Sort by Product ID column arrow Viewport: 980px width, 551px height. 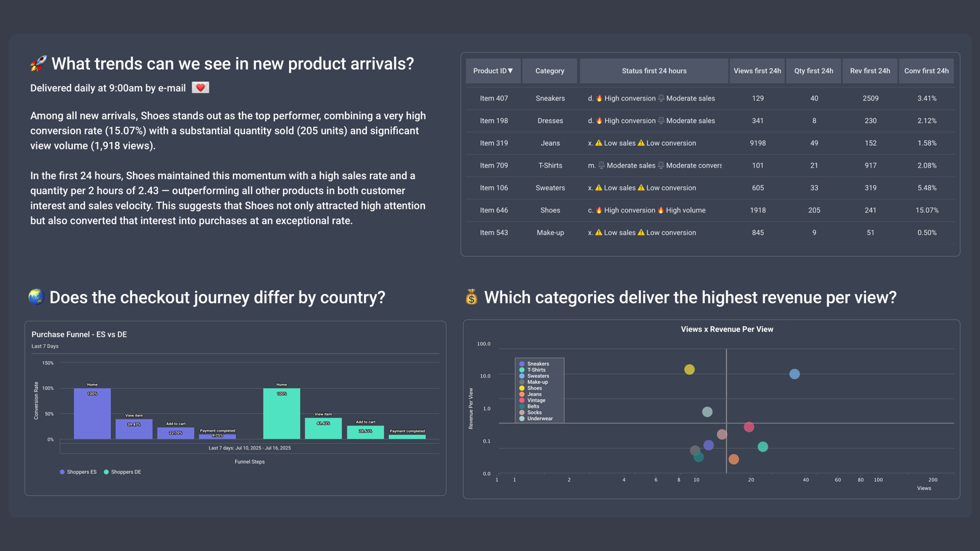pyautogui.click(x=510, y=71)
